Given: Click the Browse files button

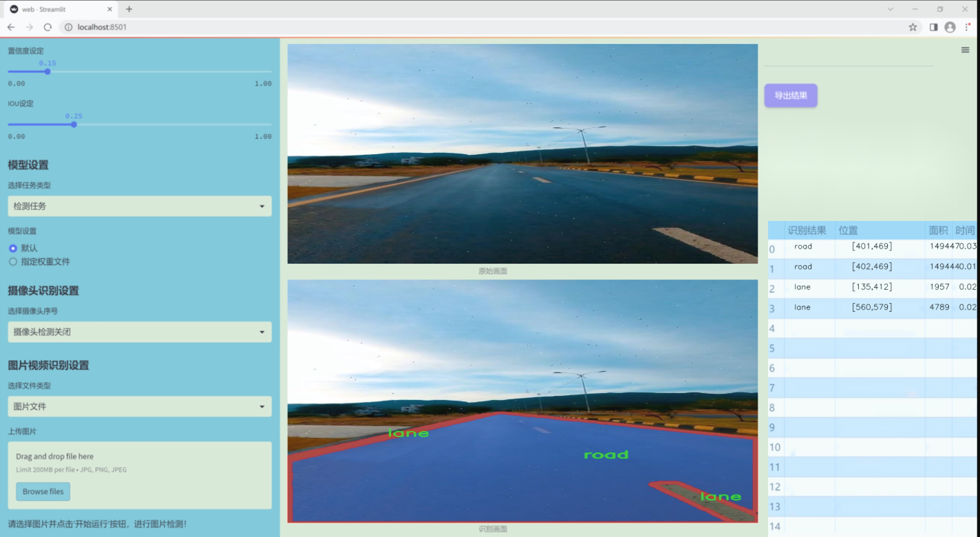Looking at the screenshot, I should coord(43,492).
